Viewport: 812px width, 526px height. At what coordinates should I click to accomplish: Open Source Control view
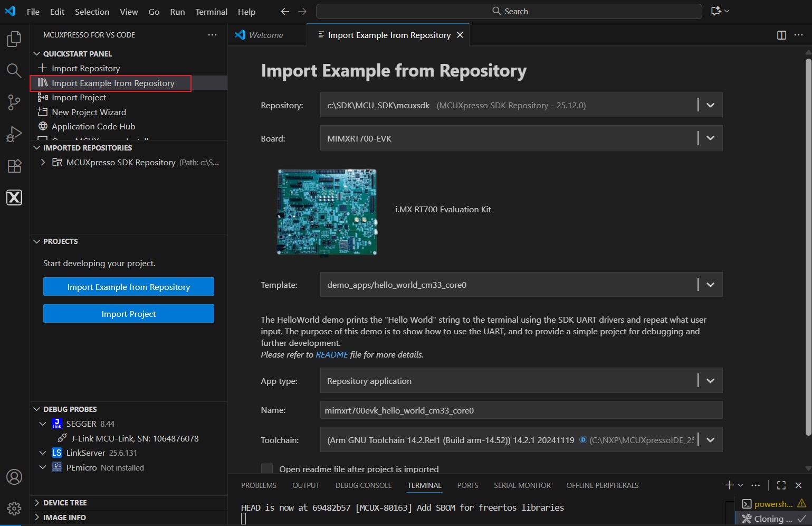click(14, 102)
